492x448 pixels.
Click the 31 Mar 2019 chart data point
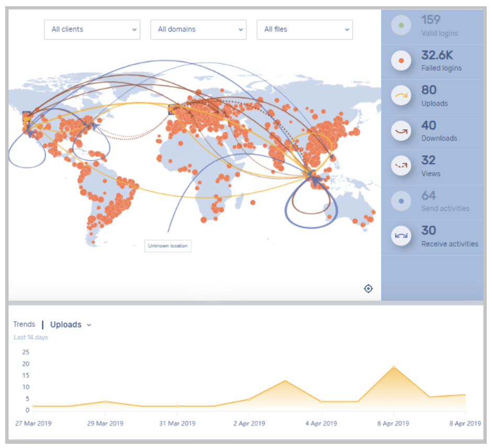pyautogui.click(x=177, y=406)
